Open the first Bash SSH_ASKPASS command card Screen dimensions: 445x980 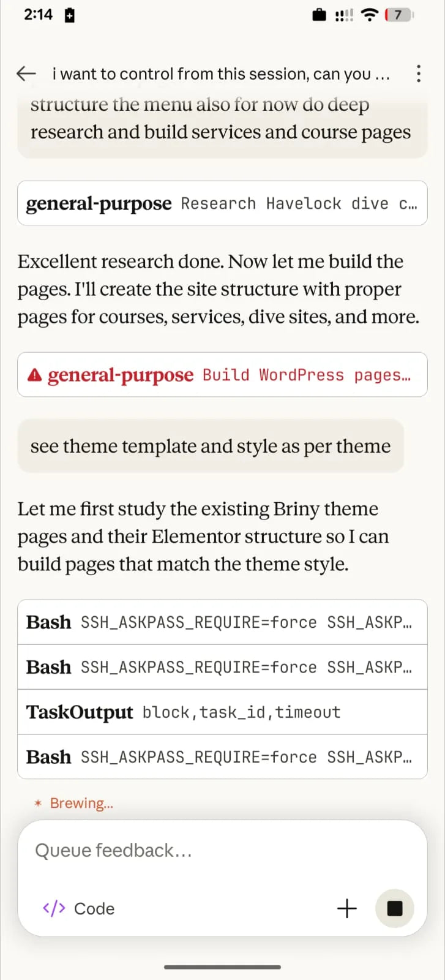(x=222, y=622)
